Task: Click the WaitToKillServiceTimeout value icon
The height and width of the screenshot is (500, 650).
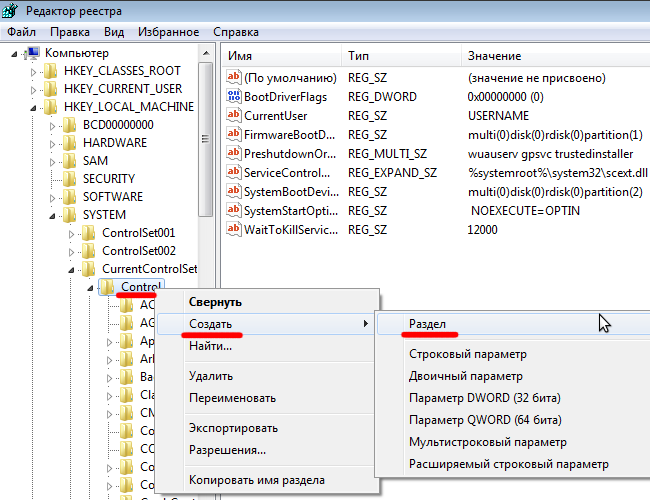Action: [x=236, y=230]
